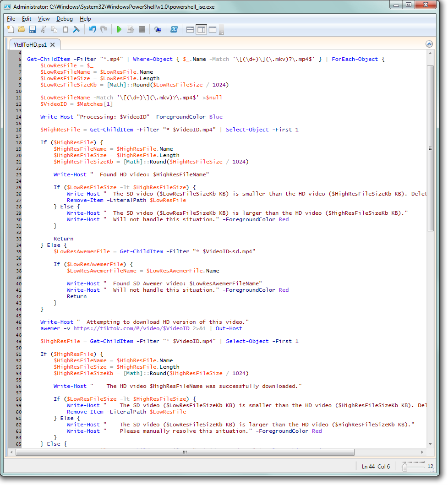
Task: Close the YtdlToHD.ps1 tab
Action: 53,45
